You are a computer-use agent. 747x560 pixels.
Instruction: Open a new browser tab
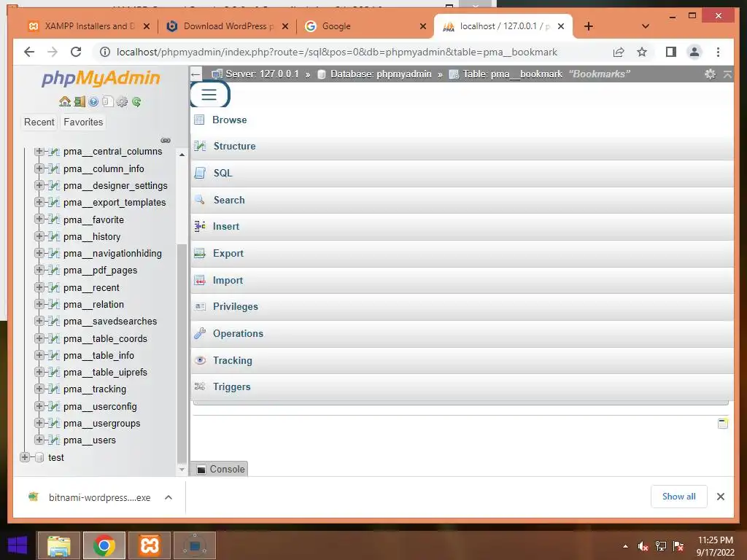(589, 26)
